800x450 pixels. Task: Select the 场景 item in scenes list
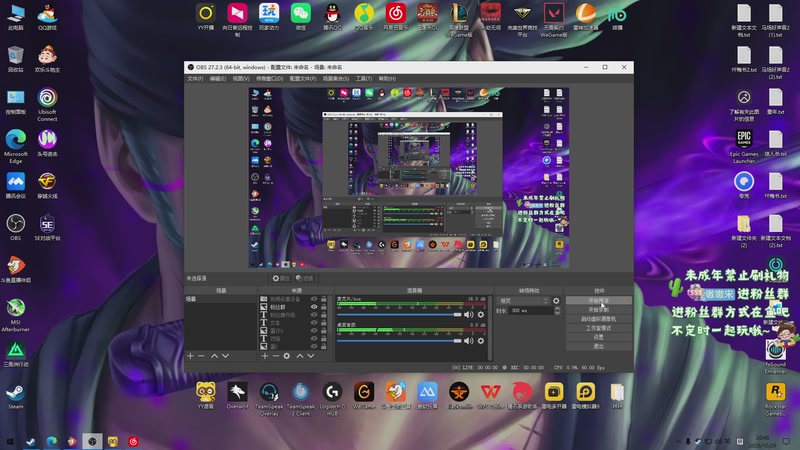pyautogui.click(x=220, y=299)
